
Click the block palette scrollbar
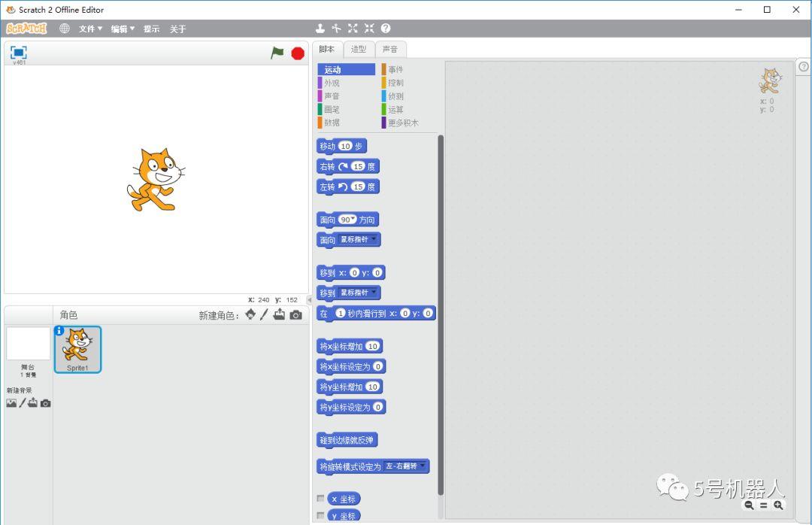tap(441, 314)
